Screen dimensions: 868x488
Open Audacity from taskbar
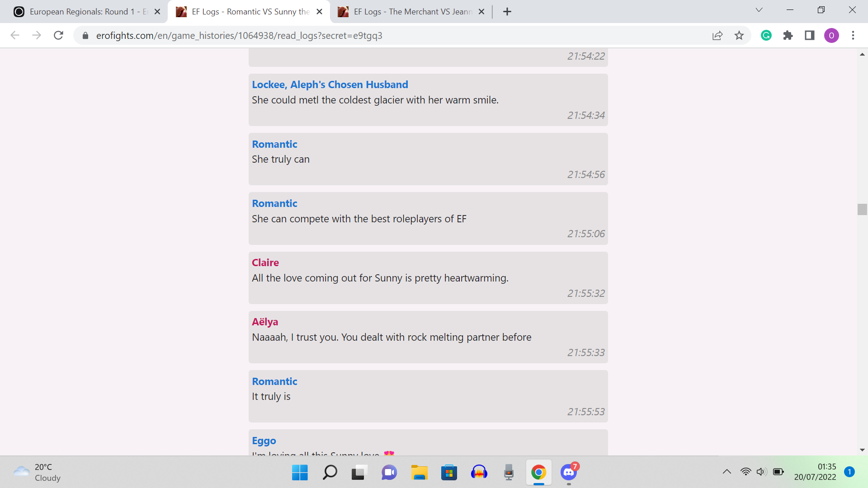pos(479,473)
